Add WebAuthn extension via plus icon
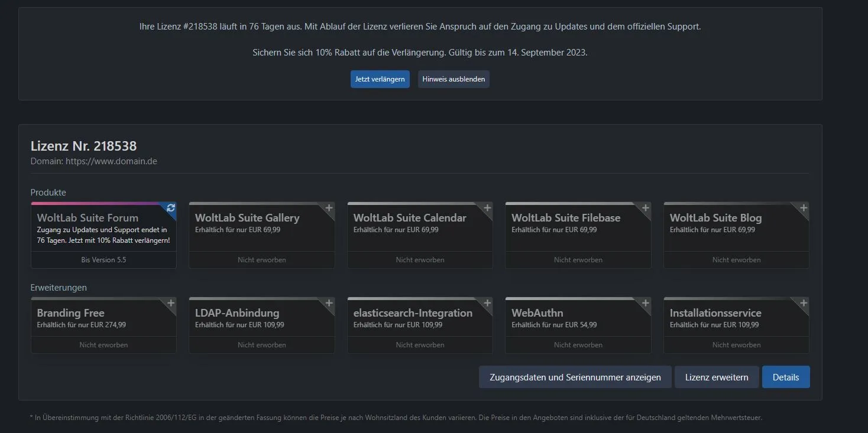This screenshot has width=868, height=433. [645, 304]
